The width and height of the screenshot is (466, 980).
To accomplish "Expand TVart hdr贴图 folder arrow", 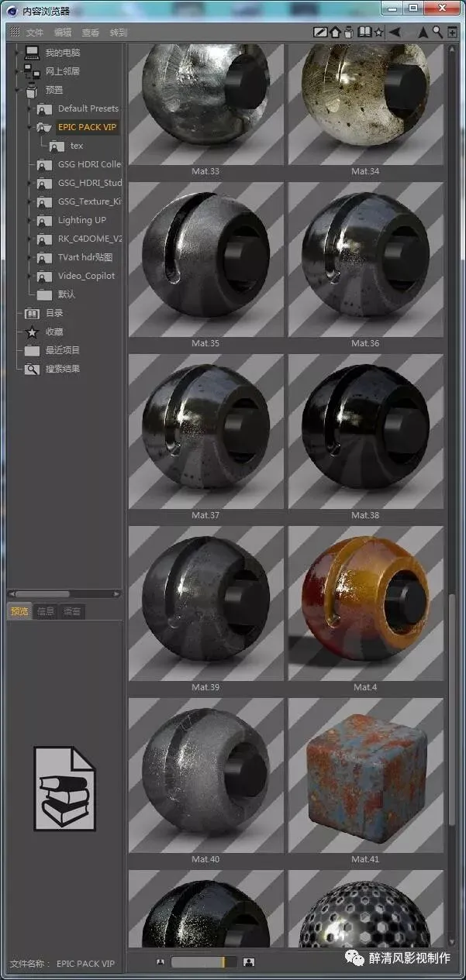I will [30, 257].
